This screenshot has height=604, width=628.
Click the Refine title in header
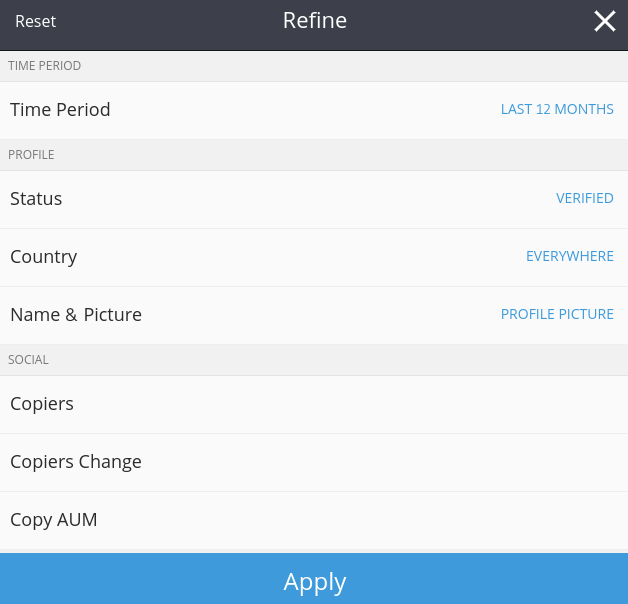pyautogui.click(x=315, y=20)
